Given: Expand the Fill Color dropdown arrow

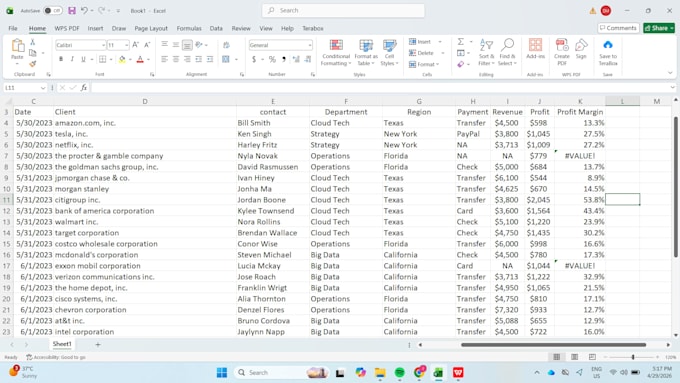Looking at the screenshot, I should click(130, 59).
